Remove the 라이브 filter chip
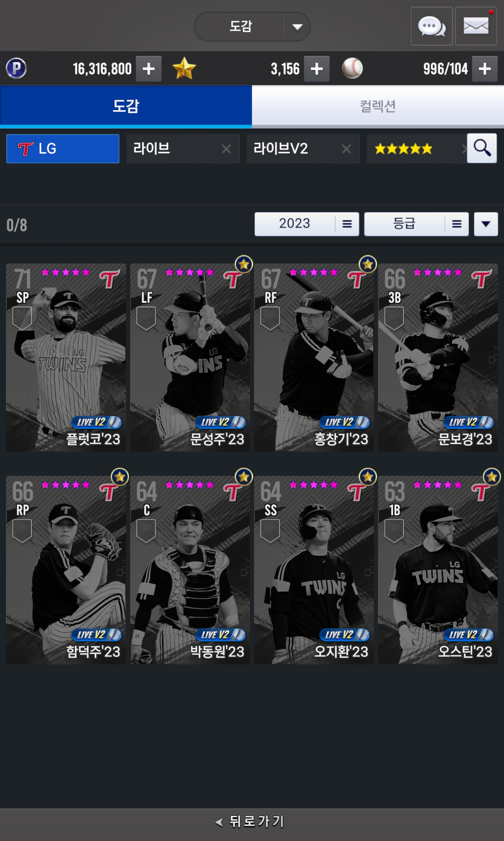Viewport: 504px width, 841px height. click(226, 148)
